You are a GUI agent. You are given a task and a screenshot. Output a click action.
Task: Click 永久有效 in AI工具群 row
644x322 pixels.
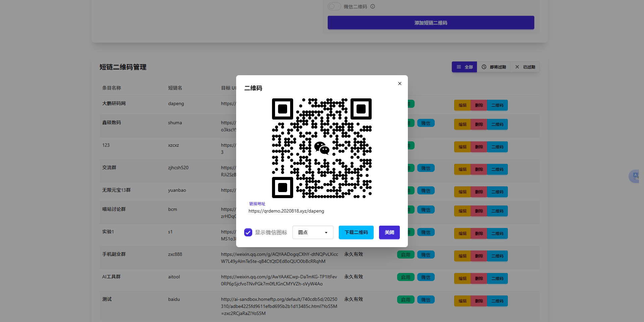(x=354, y=277)
